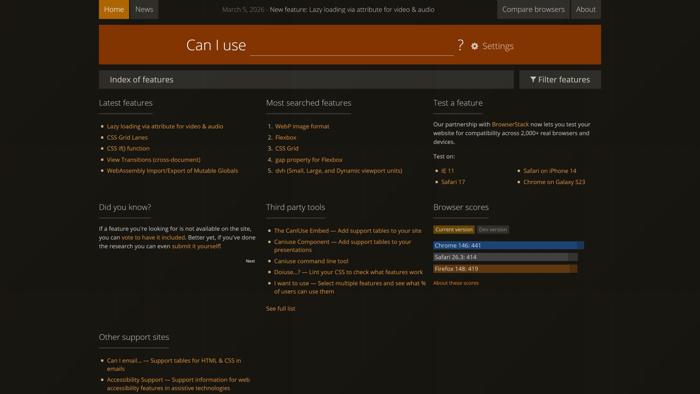Visit the BrowserStack partner link
The width and height of the screenshot is (700, 394).
pyautogui.click(x=510, y=124)
